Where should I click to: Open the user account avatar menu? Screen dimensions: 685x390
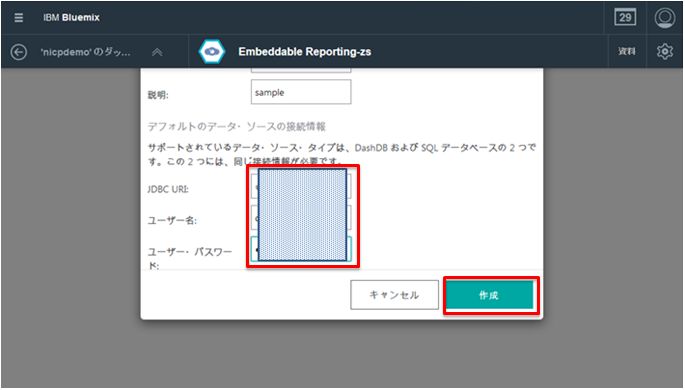664,18
